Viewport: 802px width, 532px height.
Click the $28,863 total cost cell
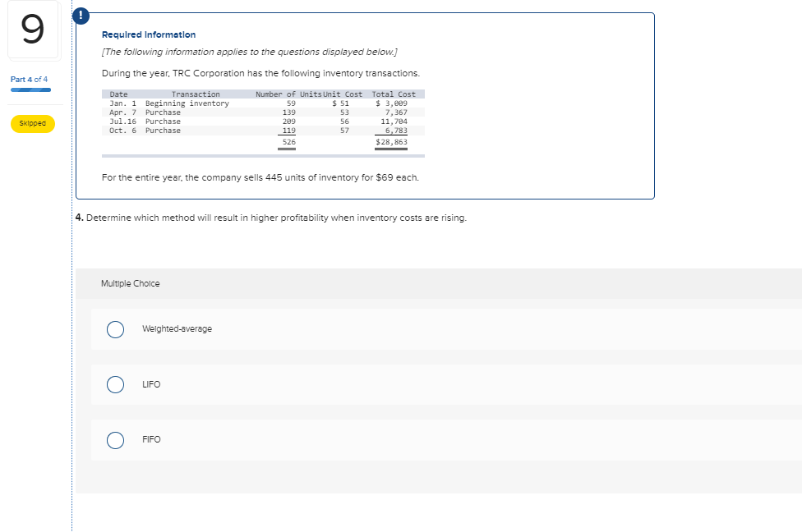pyautogui.click(x=391, y=142)
